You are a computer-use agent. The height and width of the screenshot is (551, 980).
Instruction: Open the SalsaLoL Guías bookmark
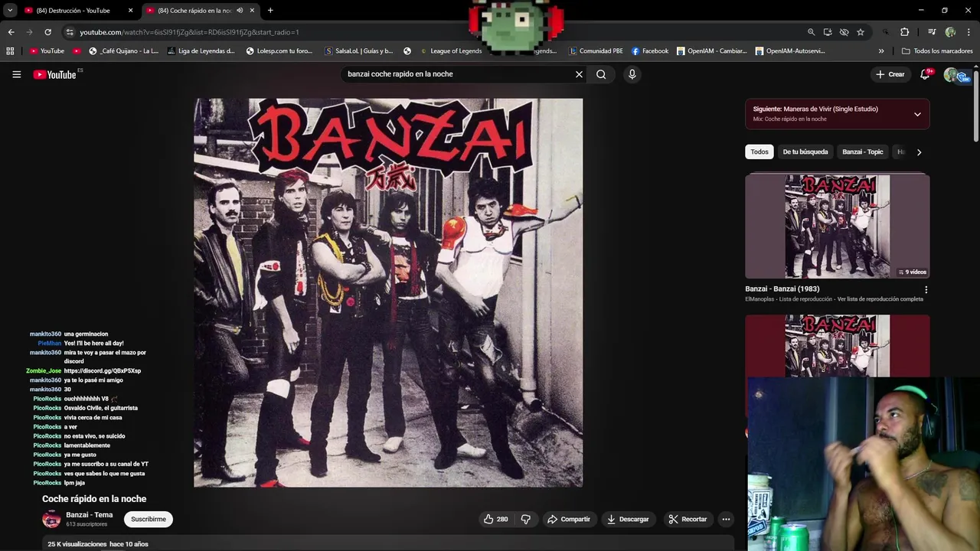359,51
